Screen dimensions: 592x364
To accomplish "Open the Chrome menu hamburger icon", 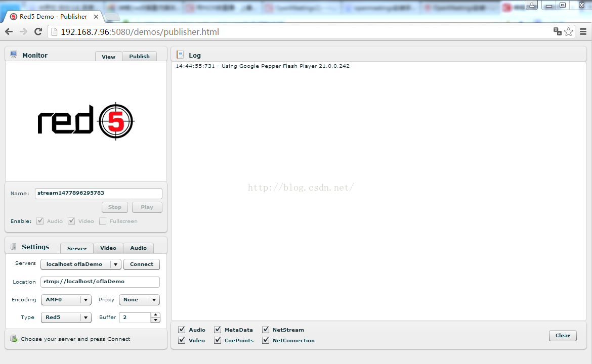I will (583, 32).
